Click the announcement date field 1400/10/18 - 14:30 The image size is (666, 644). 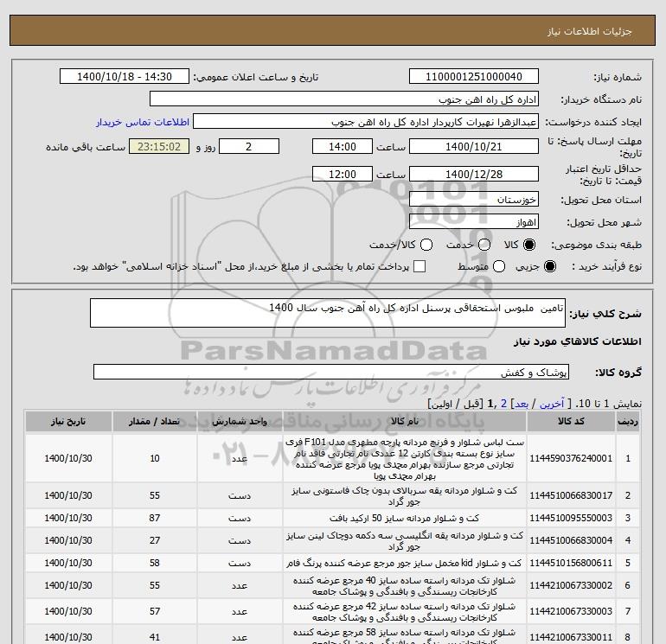[125, 76]
